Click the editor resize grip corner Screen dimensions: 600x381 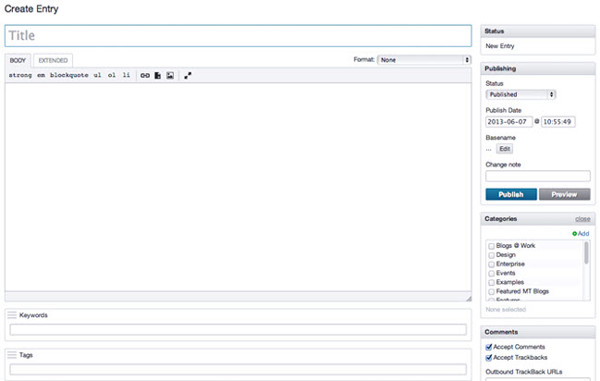[468, 298]
